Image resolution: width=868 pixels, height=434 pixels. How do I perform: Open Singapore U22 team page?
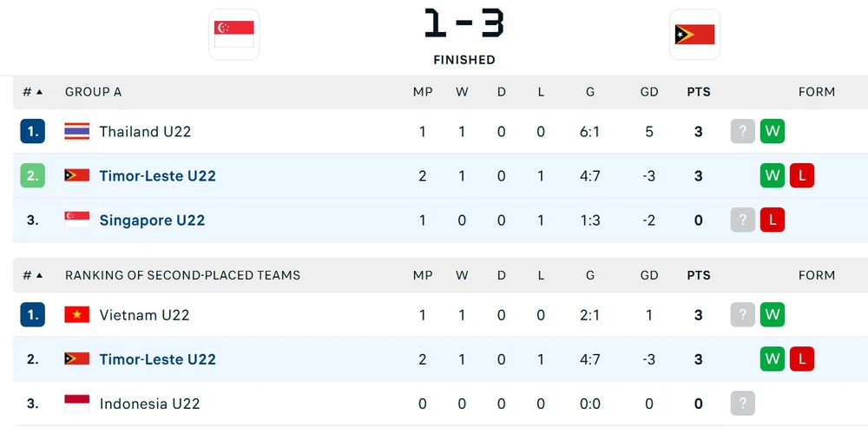[152, 220]
